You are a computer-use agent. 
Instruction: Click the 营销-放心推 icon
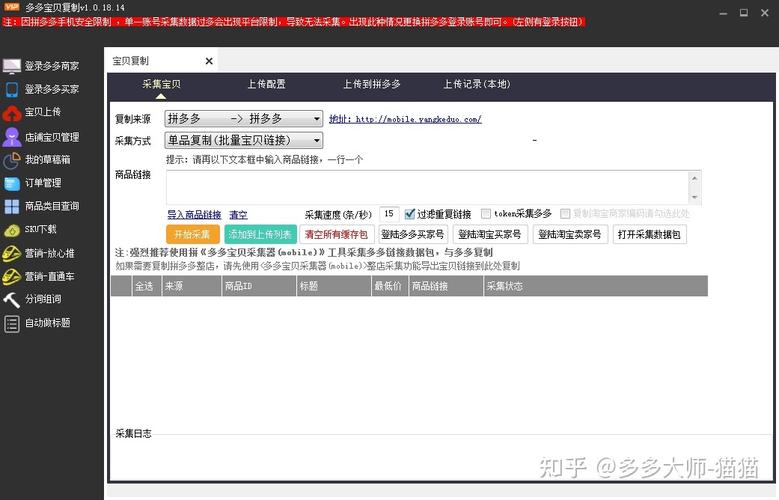(x=11, y=253)
